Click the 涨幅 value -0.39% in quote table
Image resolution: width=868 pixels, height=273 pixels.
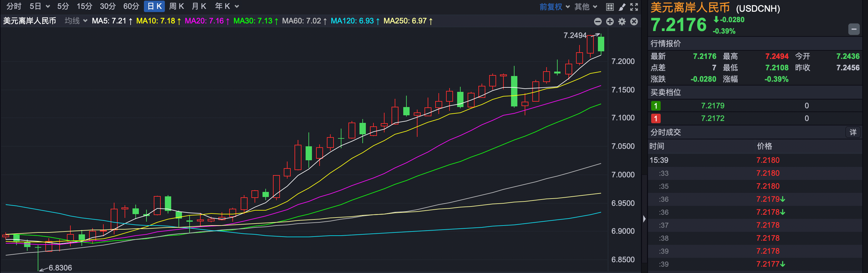pyautogui.click(x=776, y=79)
